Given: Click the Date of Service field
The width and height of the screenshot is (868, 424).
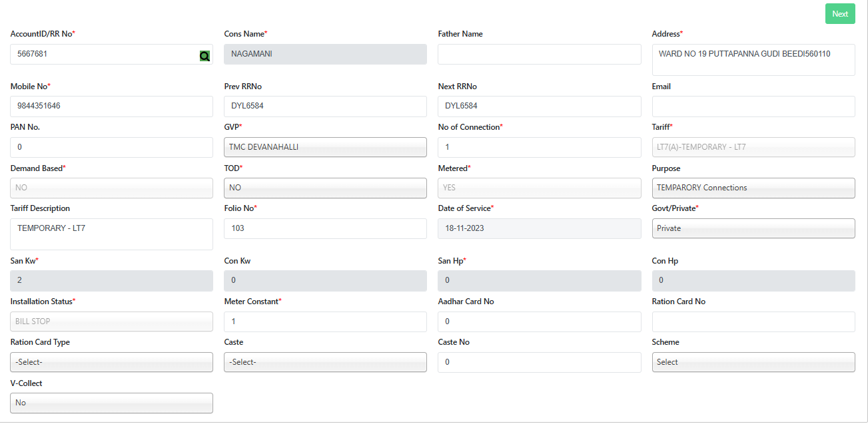Looking at the screenshot, I should (540, 228).
